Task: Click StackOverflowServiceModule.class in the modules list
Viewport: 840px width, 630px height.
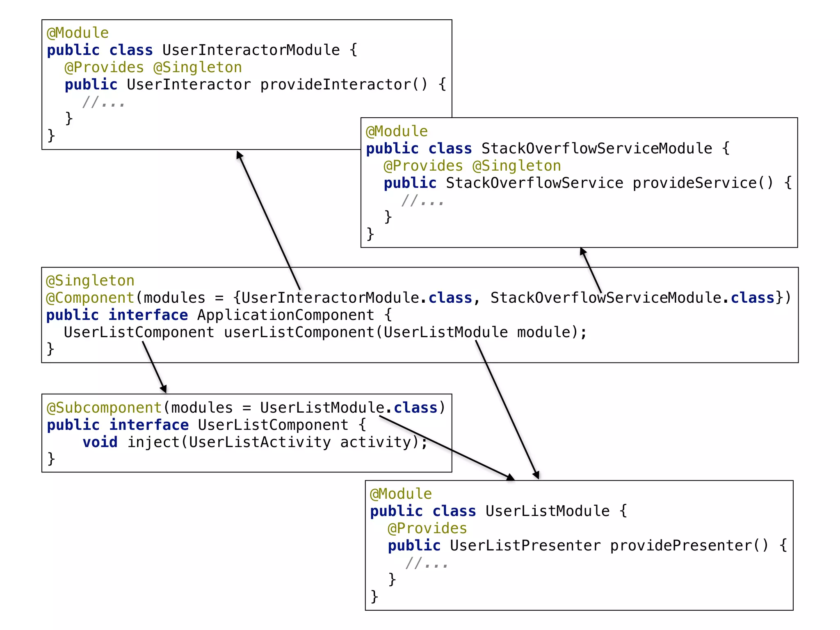Action: 632,298
